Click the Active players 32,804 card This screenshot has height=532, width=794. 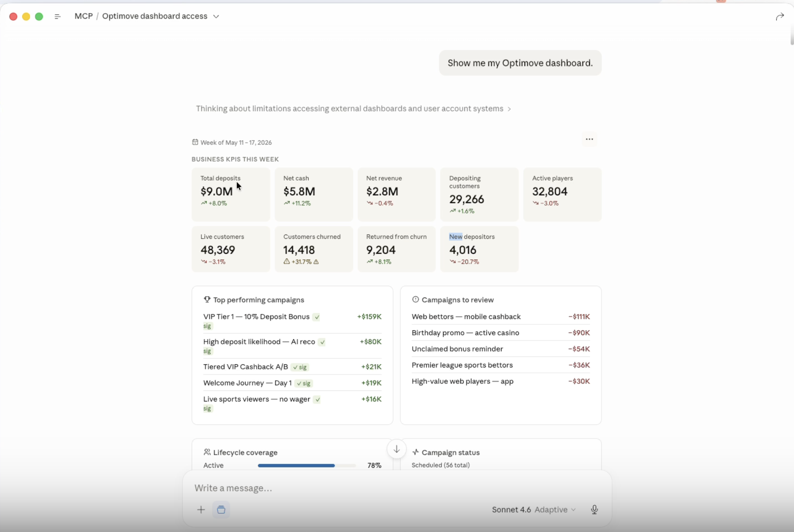[562, 194]
